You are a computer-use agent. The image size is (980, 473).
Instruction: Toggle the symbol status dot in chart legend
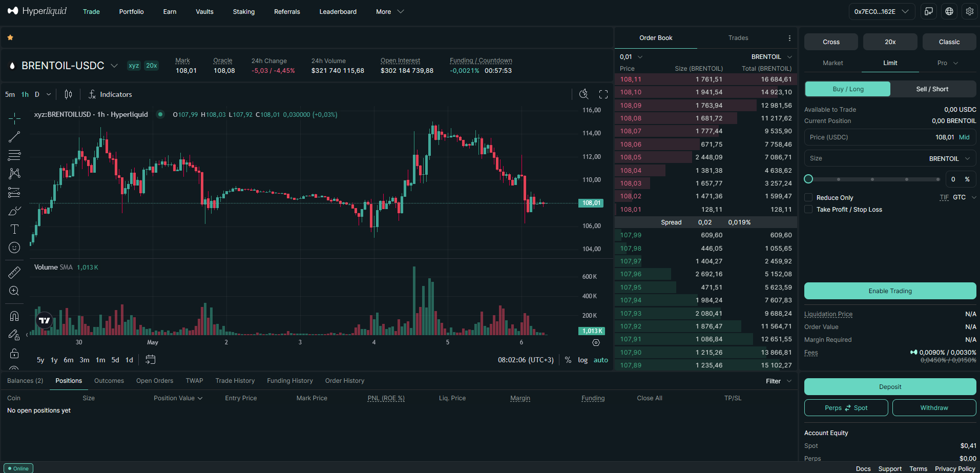point(160,114)
